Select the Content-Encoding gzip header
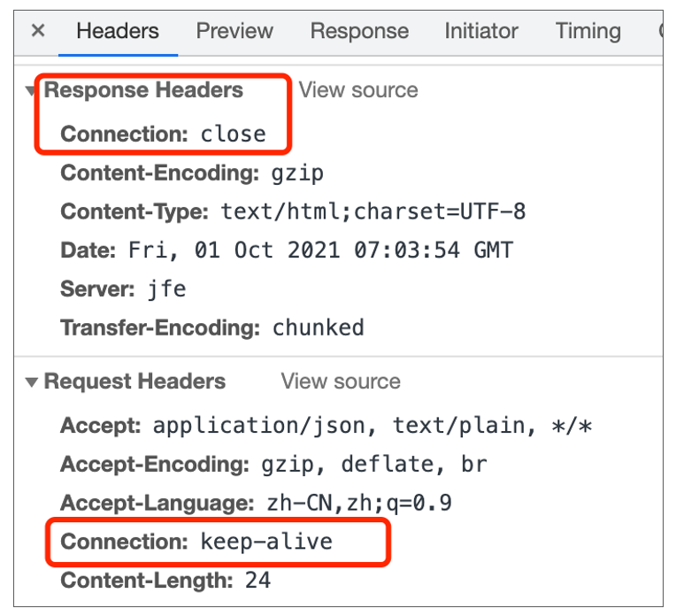Viewport: 676px width, 616px height. (192, 173)
